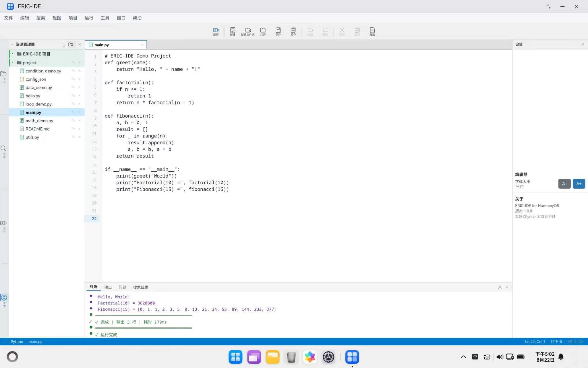Click the 粘贴 paste toolbar icon
The height and width of the screenshot is (368, 588).
coord(372,31)
